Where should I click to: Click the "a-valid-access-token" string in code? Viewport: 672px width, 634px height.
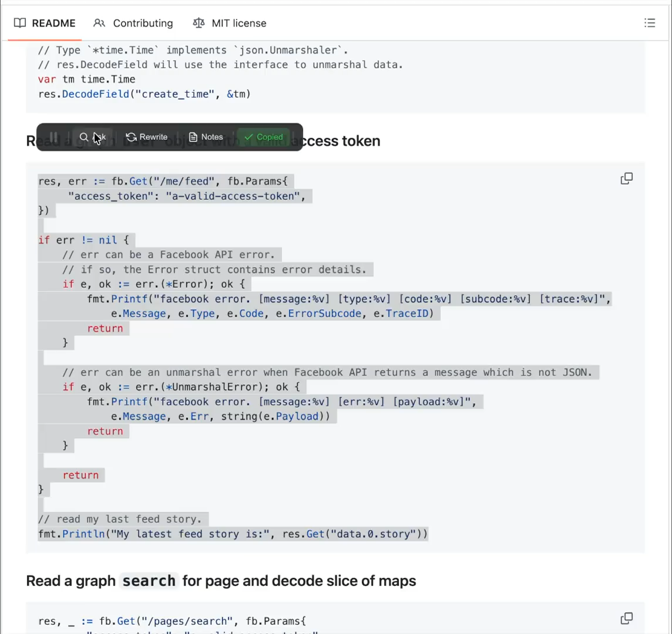tap(233, 196)
